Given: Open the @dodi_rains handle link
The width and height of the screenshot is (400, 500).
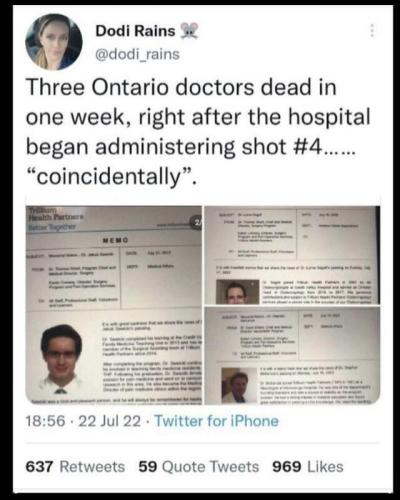Looking at the screenshot, I should [137, 54].
